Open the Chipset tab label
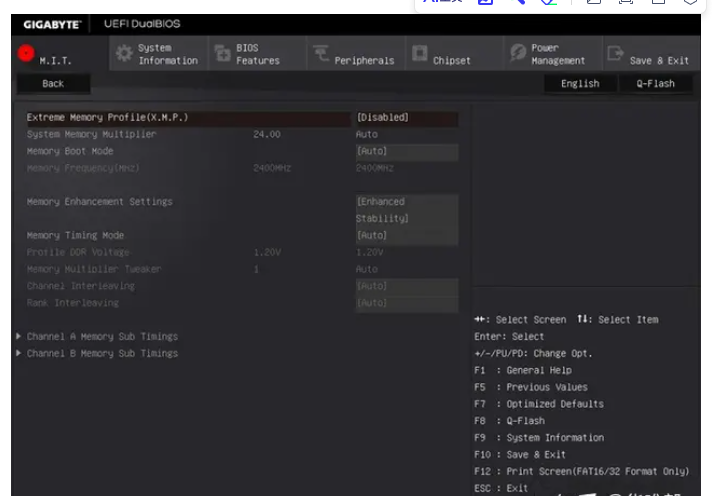 pos(452,61)
